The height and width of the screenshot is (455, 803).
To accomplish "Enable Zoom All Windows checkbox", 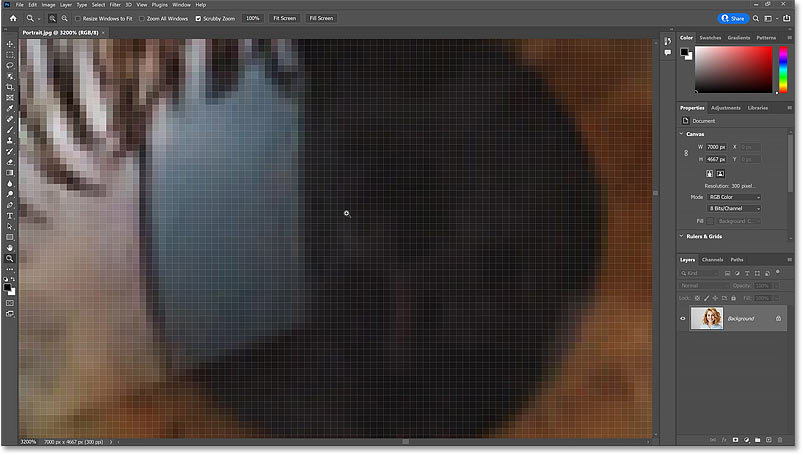I will (x=142, y=18).
